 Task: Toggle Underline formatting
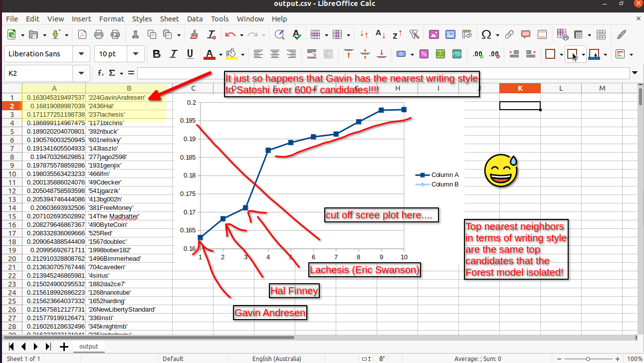[190, 54]
